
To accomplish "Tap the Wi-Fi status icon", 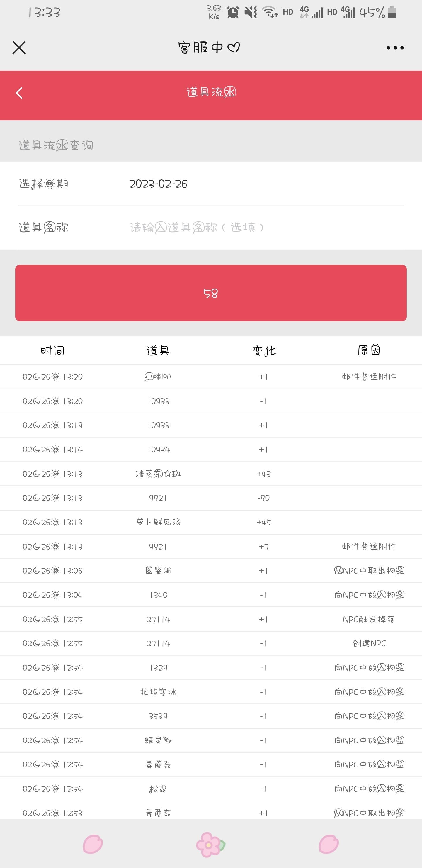I will tap(270, 12).
